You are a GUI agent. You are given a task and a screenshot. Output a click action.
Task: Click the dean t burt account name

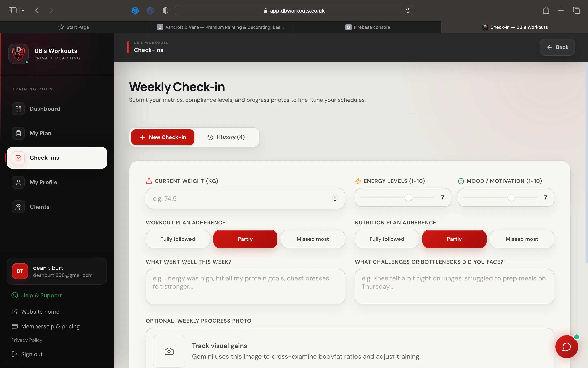(48, 268)
